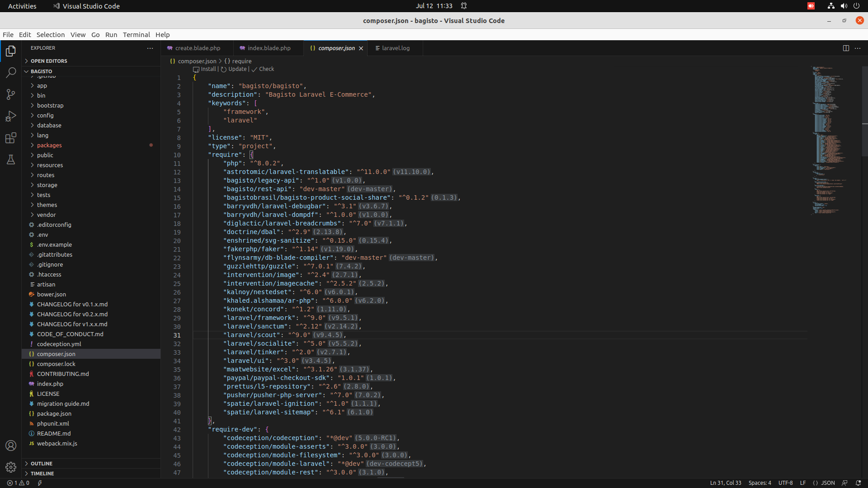Select the Explorer icon in activity bar
Image resolution: width=868 pixels, height=488 pixels.
click(11, 52)
